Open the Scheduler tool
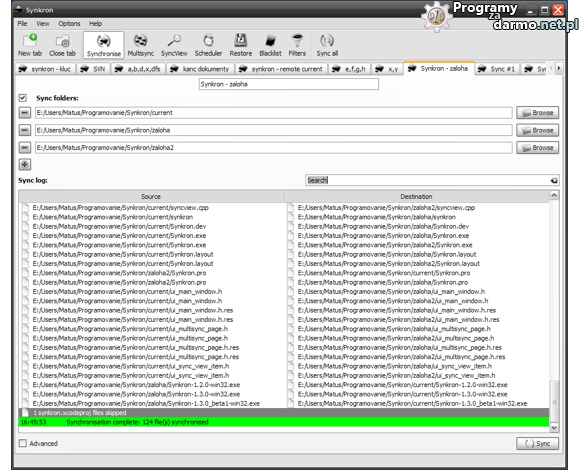Viewport: 580px width, 470px height. pos(209,45)
